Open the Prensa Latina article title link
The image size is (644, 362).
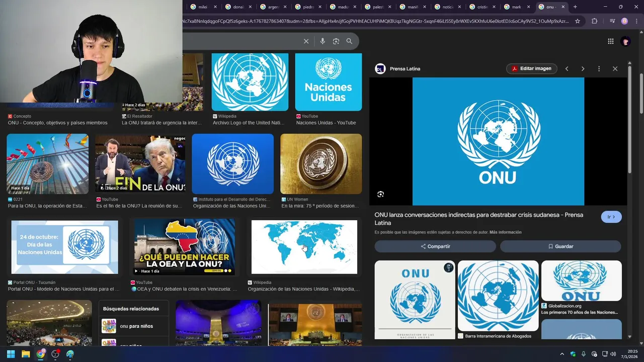click(x=478, y=219)
